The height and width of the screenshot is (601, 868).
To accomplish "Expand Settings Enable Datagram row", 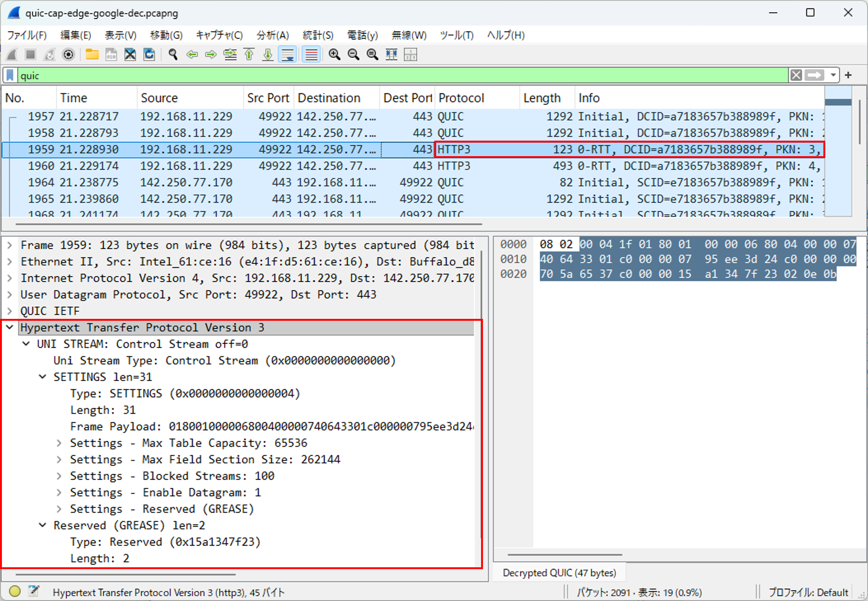I will (59, 492).
